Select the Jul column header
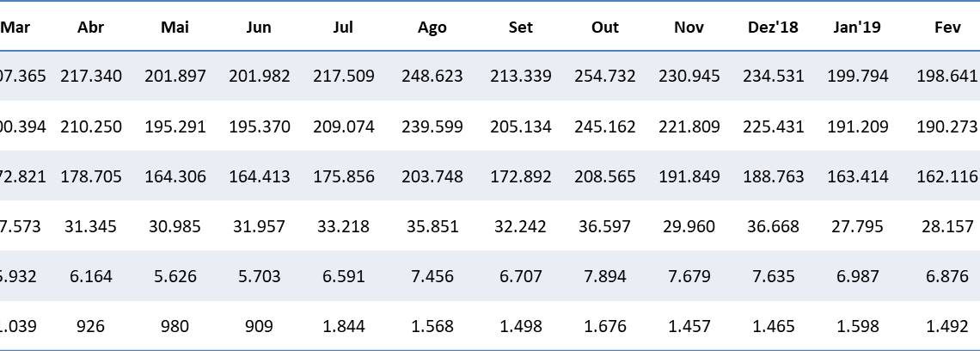980x351 pixels. pos(343,27)
